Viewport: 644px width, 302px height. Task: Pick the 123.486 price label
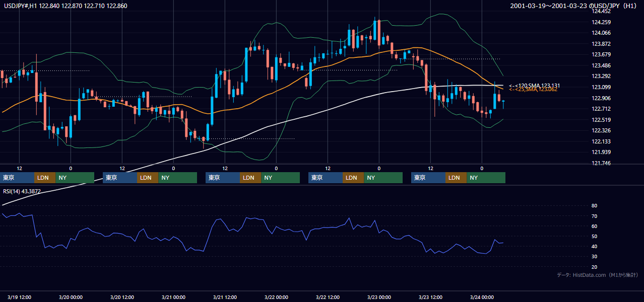coord(602,65)
